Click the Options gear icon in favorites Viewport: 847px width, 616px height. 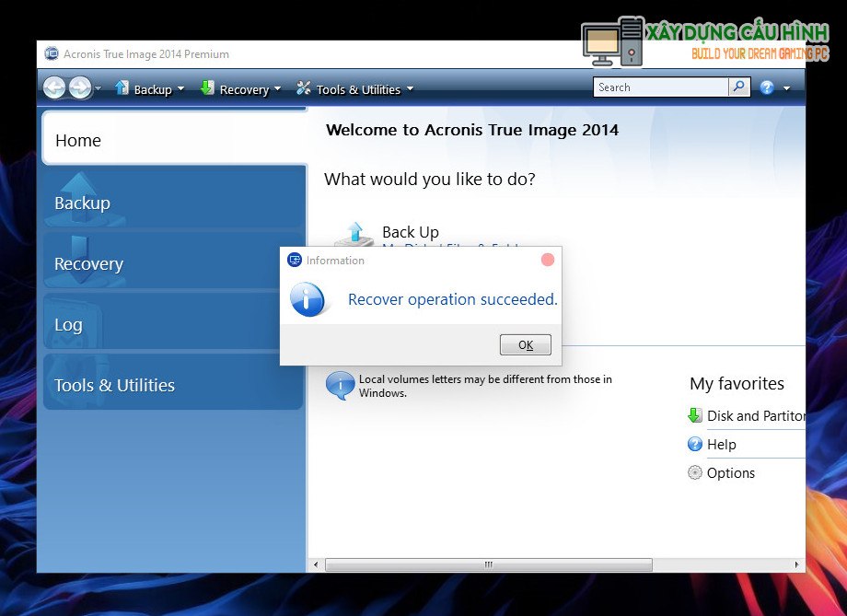pyautogui.click(x=695, y=473)
